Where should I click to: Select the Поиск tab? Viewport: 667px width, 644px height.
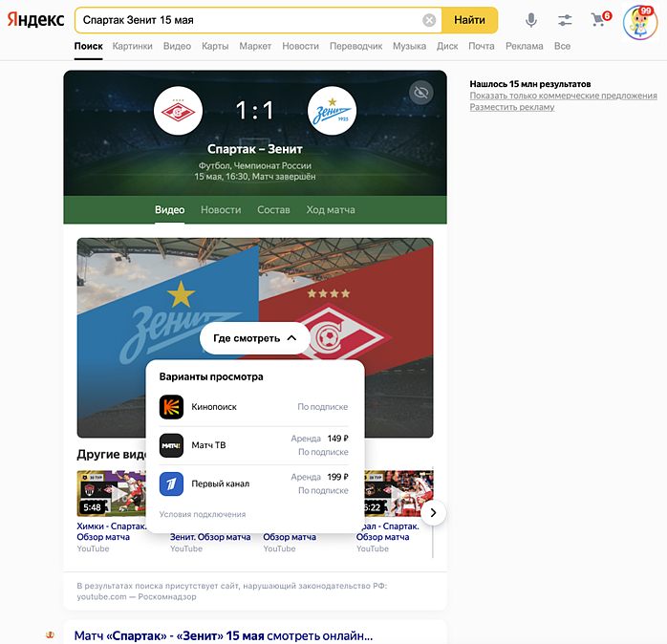pyautogui.click(x=89, y=47)
